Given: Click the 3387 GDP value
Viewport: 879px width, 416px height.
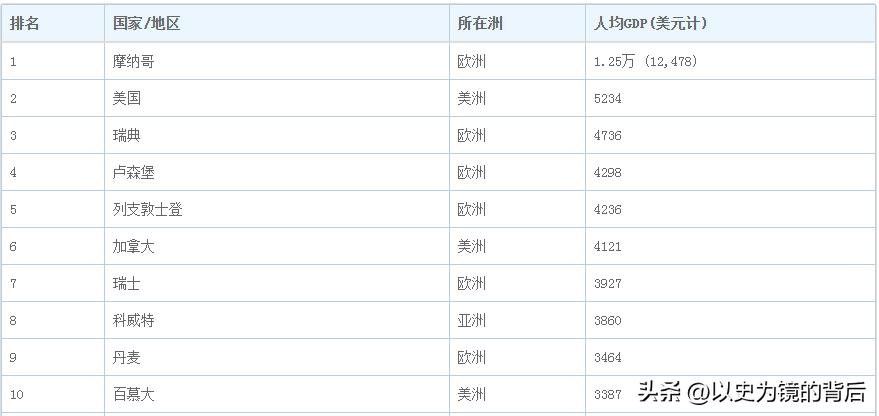Looking at the screenshot, I should [608, 394].
